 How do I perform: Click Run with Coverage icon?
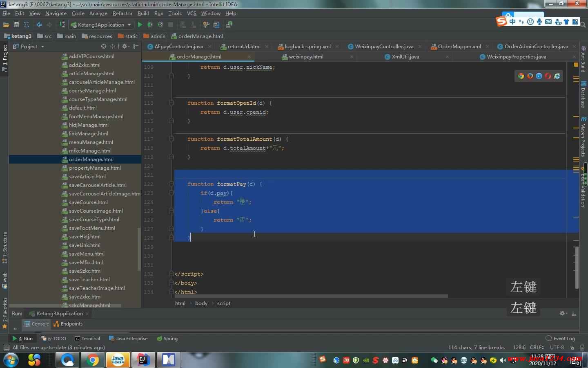[160, 25]
